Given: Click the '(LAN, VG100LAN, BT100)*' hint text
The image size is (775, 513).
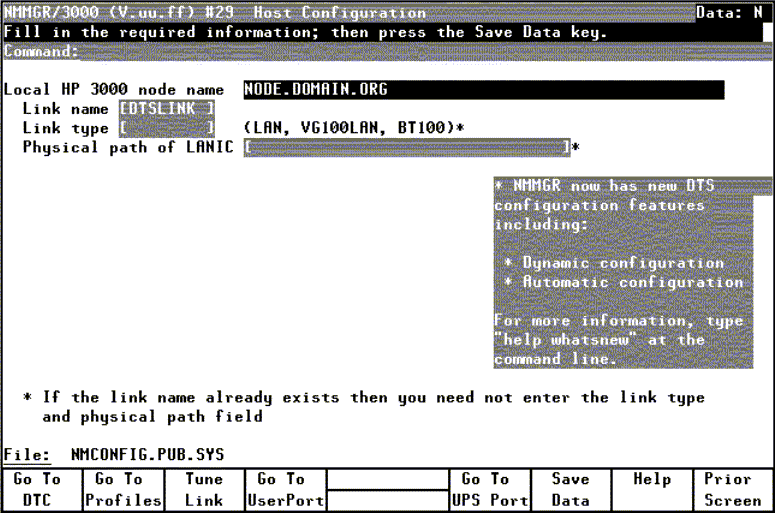Looking at the screenshot, I should [x=354, y=128].
